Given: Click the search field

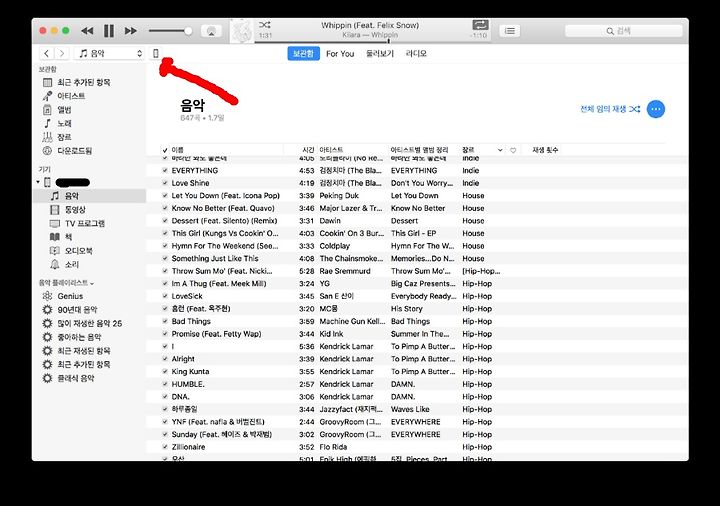Looking at the screenshot, I should tap(624, 31).
